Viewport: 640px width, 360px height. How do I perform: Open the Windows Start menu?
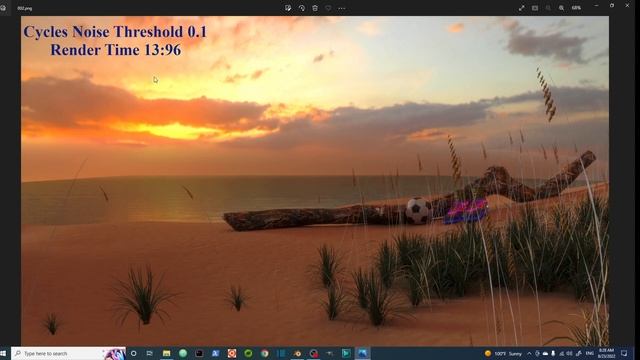click(x=4, y=353)
